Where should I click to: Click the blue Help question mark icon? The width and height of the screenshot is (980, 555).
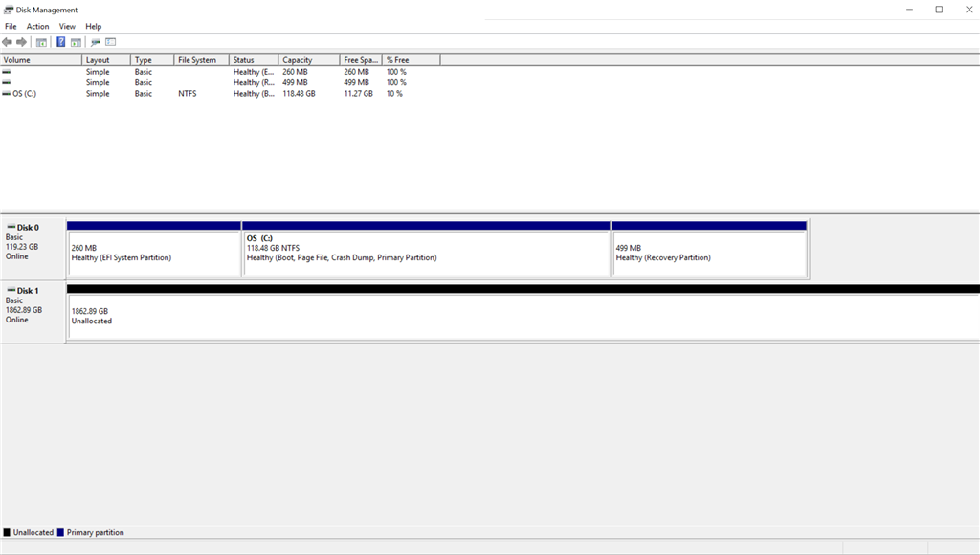[x=60, y=42]
